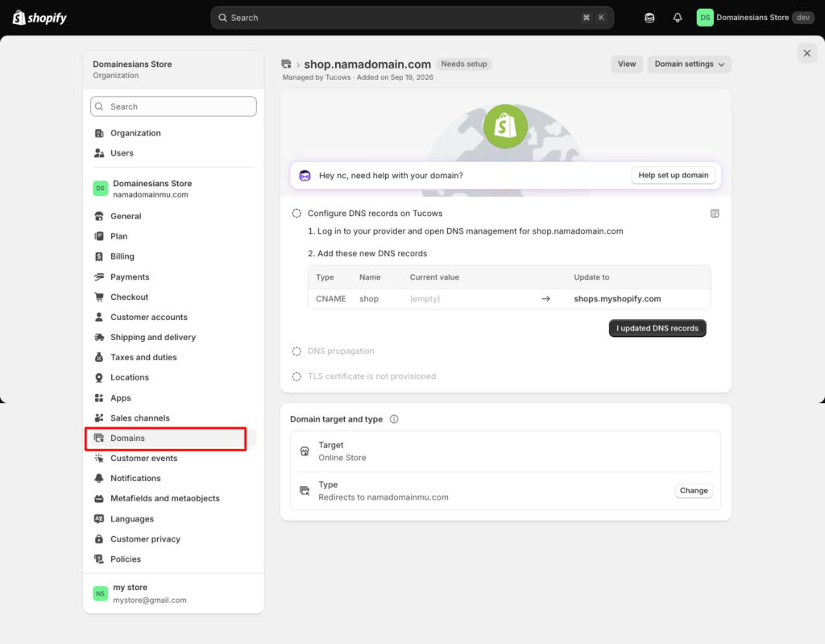
Task: Select Domainesians Store namadomainmu.com entry
Action: (173, 189)
